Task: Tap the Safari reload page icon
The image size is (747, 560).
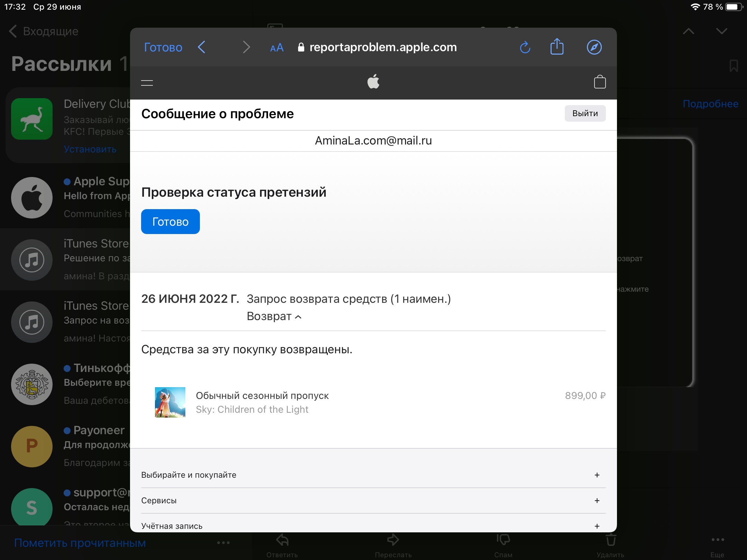Action: tap(525, 47)
